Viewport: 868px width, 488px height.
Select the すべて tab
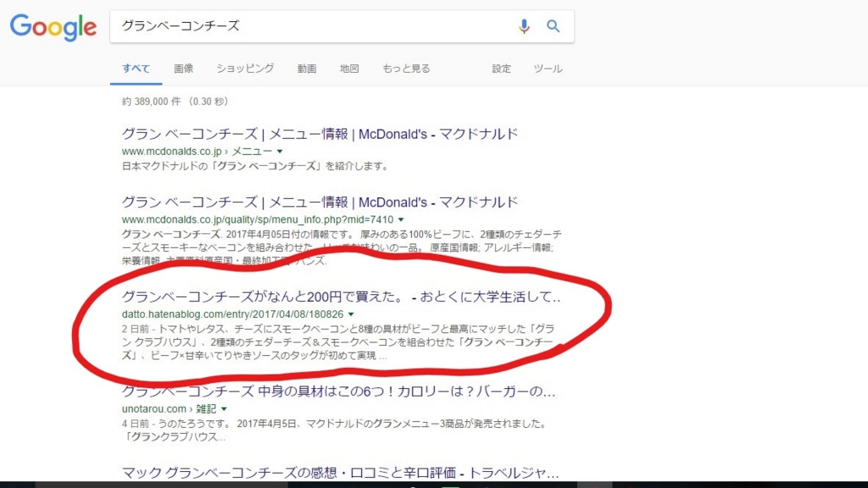click(x=136, y=69)
